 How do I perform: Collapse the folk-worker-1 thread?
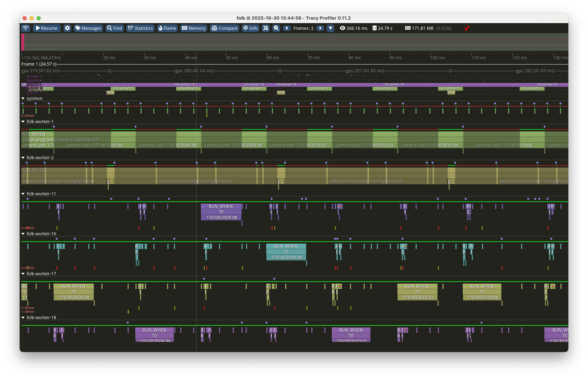pos(23,121)
